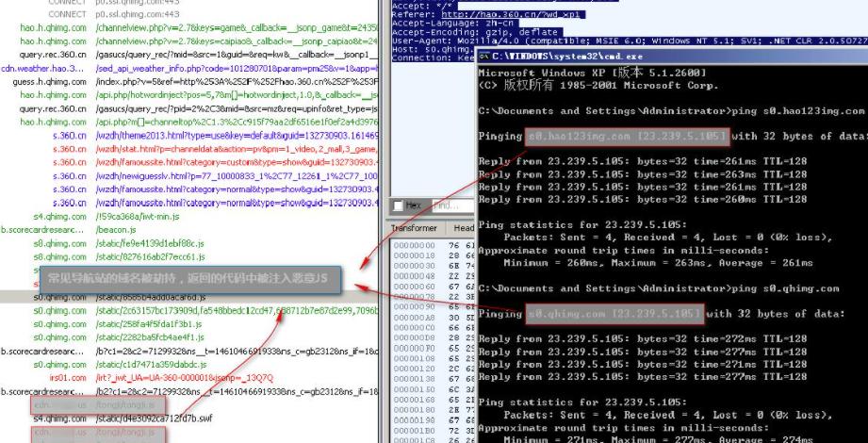
Task: Select s4.qhimg.com iwt-min.js session
Action: point(189,217)
